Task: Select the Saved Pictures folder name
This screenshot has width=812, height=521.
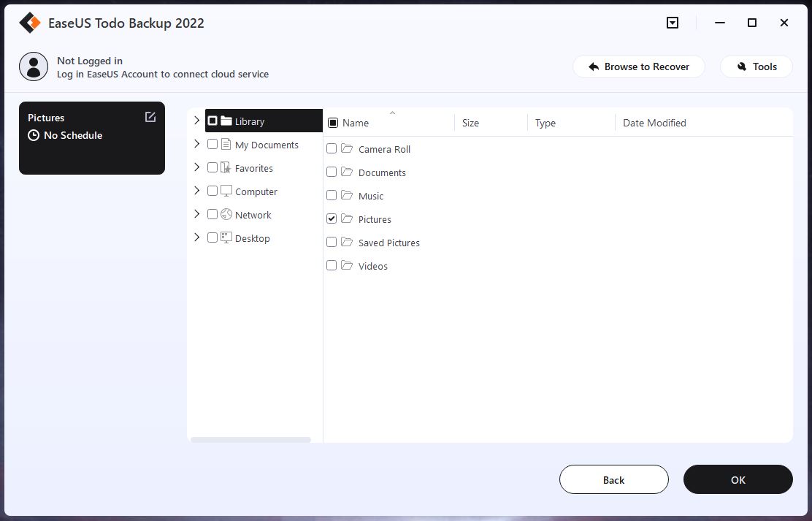Action: 389,243
